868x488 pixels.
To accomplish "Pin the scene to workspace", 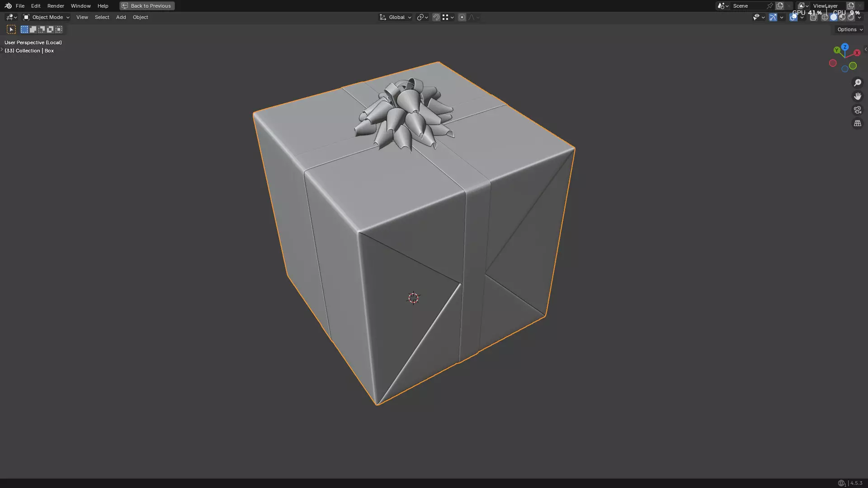I will click(770, 6).
